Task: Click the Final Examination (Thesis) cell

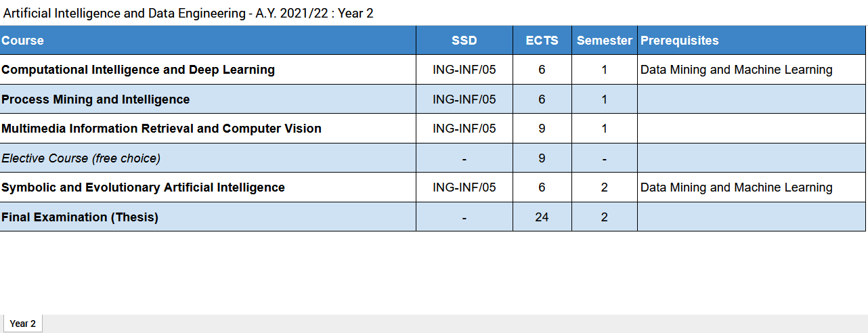Action: click(x=80, y=217)
